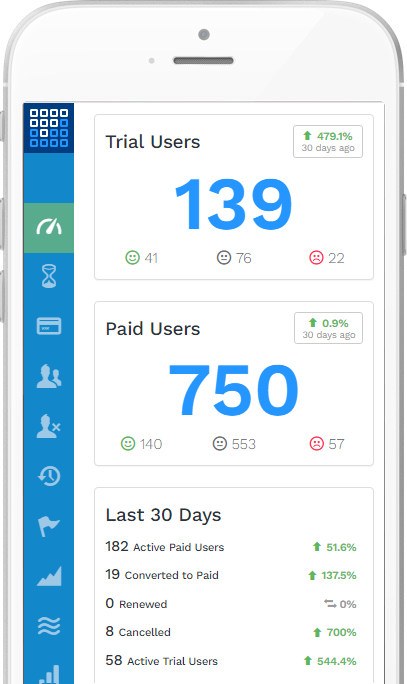Open the dashboard gauge icon
This screenshot has width=407, height=684.
49,227
